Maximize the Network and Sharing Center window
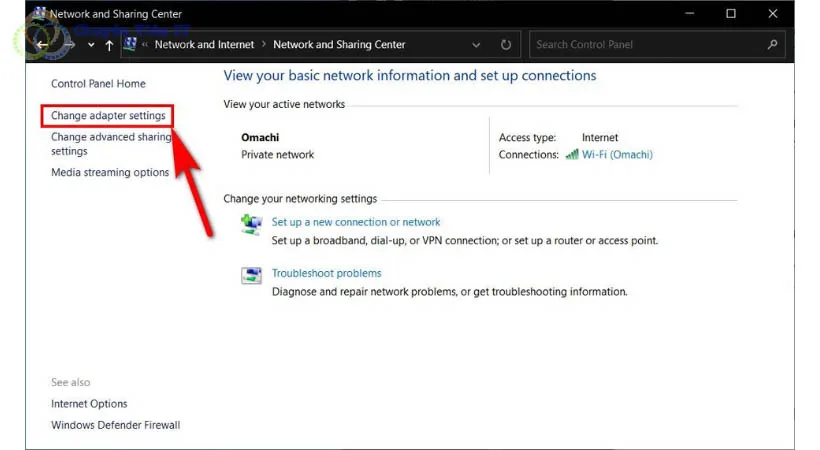Image resolution: width=820 pixels, height=450 pixels. pyautogui.click(x=731, y=14)
